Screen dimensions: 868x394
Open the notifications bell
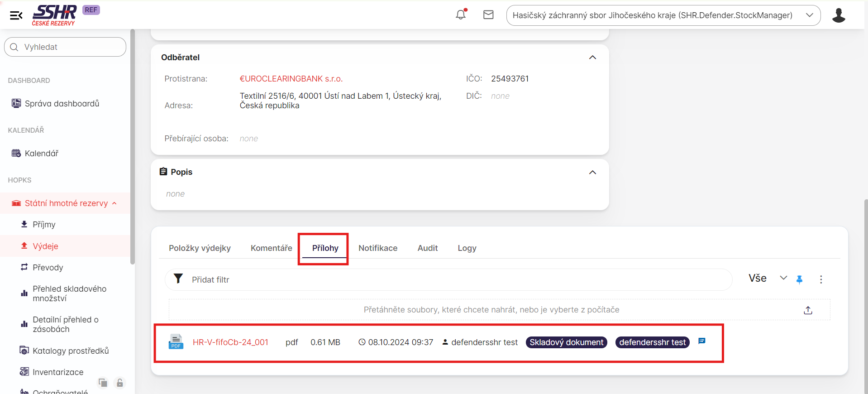461,15
